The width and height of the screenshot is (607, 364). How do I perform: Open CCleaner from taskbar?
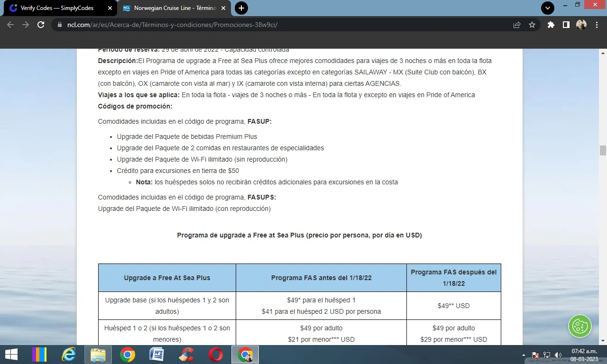click(186, 355)
